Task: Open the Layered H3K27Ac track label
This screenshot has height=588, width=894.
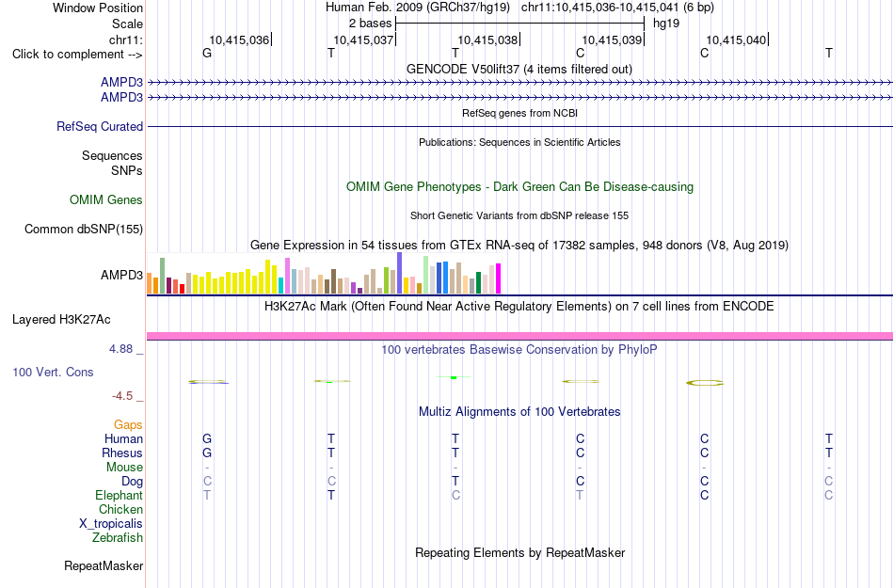Action: click(61, 320)
